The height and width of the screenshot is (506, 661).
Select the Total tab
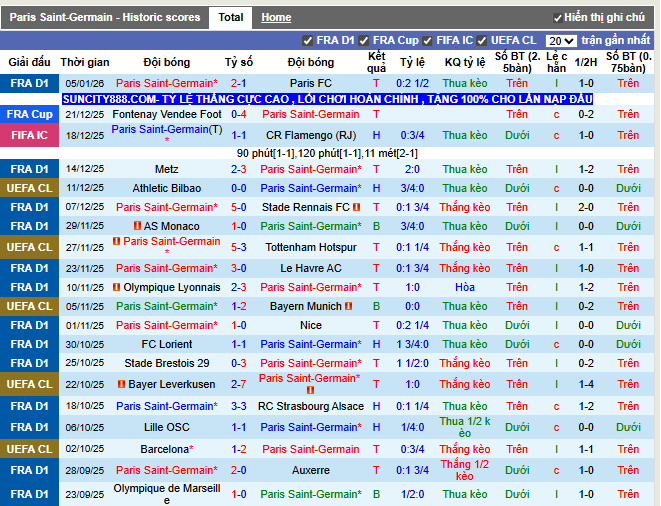[231, 17]
